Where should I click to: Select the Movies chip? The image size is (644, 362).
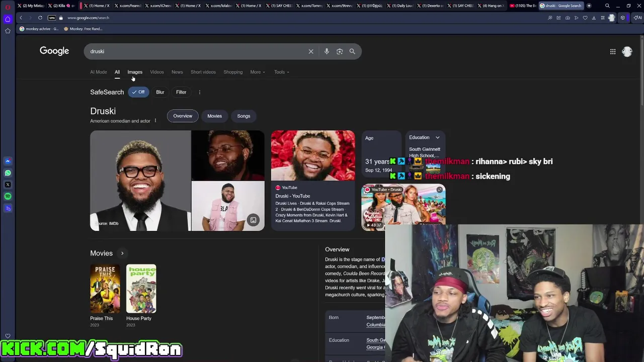[x=214, y=116]
